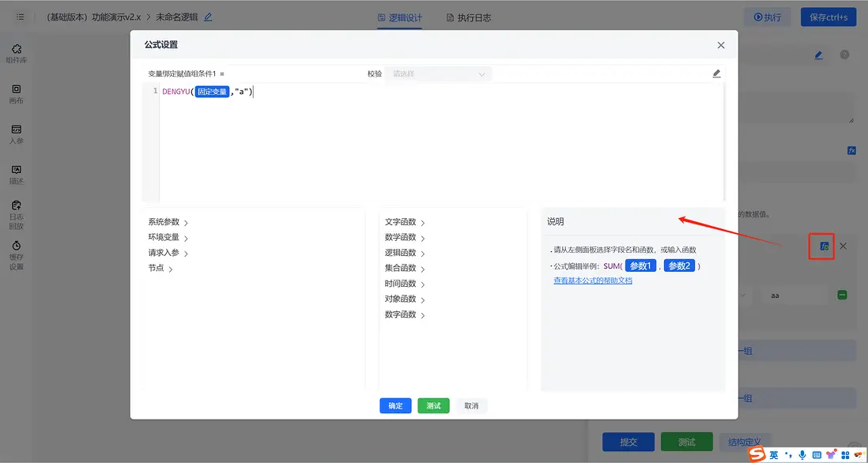This screenshot has width=868, height=463.
Task: Click the formula icon with green check in the red box
Action: (825, 247)
